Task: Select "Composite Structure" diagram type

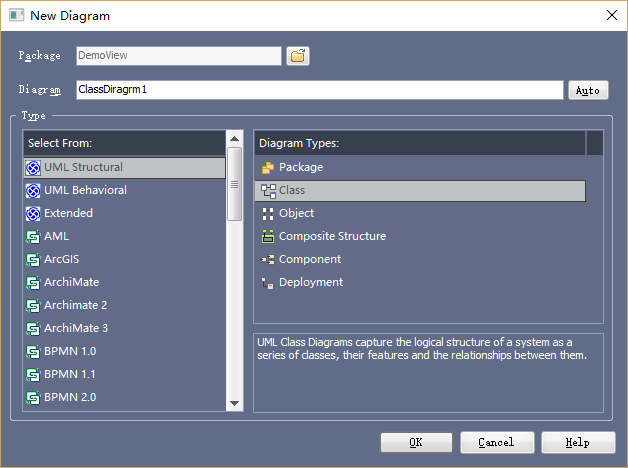Action: [420, 236]
